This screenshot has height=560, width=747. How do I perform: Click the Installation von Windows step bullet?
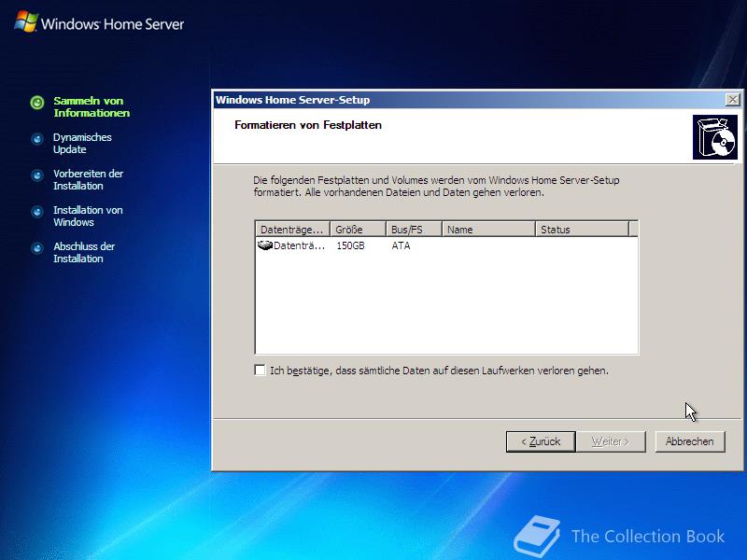pyautogui.click(x=37, y=212)
